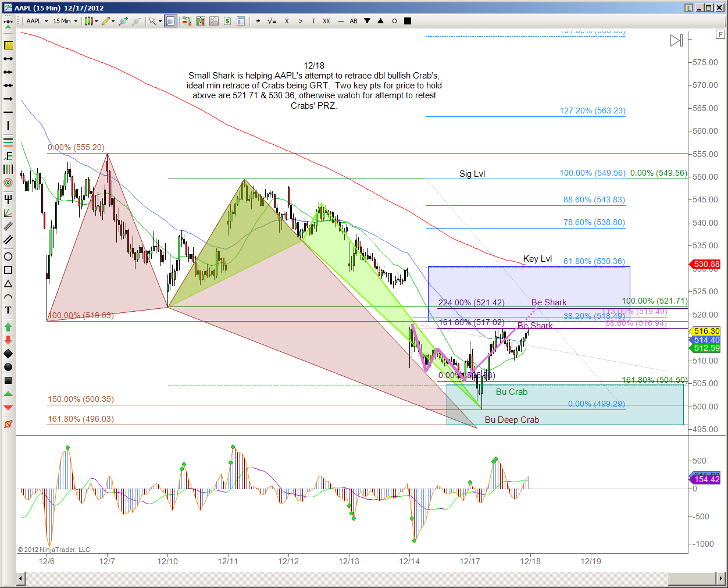Toggle the Zoom In magnifier mode
This screenshot has width=728, height=588.
170,21
